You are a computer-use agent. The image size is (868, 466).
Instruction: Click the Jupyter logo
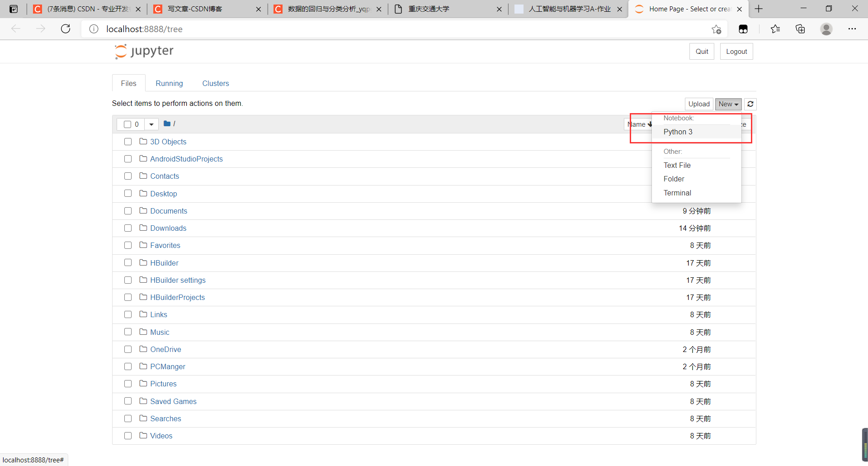(144, 51)
